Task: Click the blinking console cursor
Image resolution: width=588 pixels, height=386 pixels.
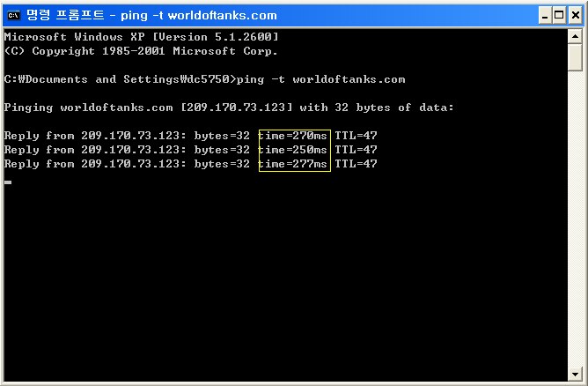Action: tap(8, 182)
